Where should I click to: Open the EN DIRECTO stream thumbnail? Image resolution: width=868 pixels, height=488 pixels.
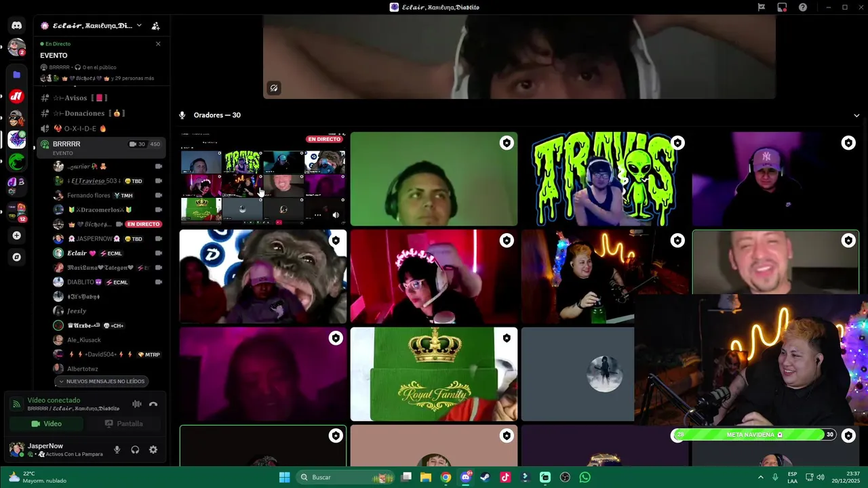coord(263,179)
